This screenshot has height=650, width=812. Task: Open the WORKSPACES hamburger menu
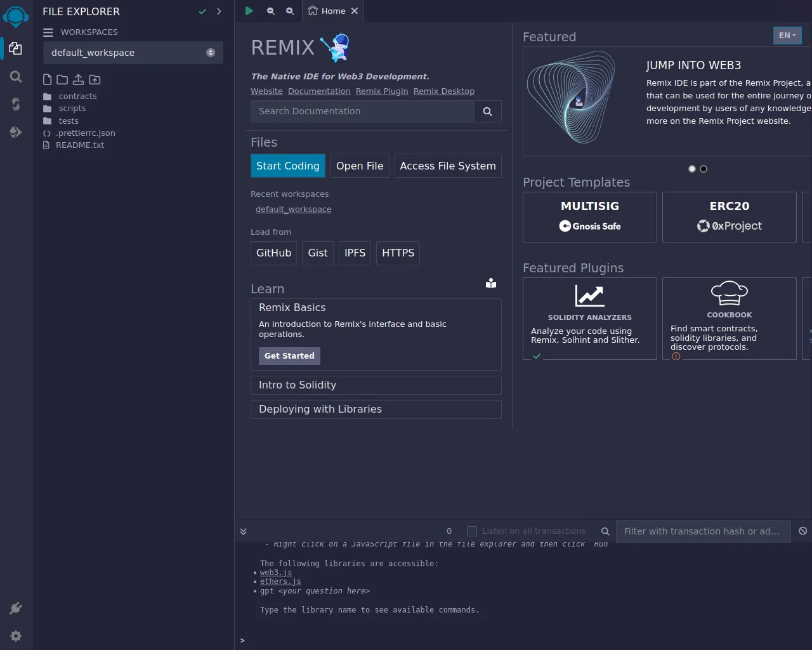[48, 32]
